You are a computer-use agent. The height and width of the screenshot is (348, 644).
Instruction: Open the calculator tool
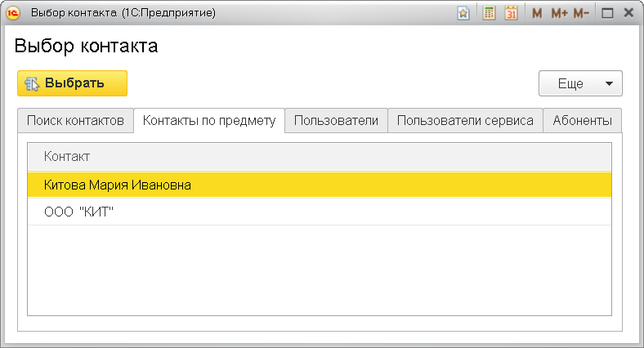tap(490, 13)
